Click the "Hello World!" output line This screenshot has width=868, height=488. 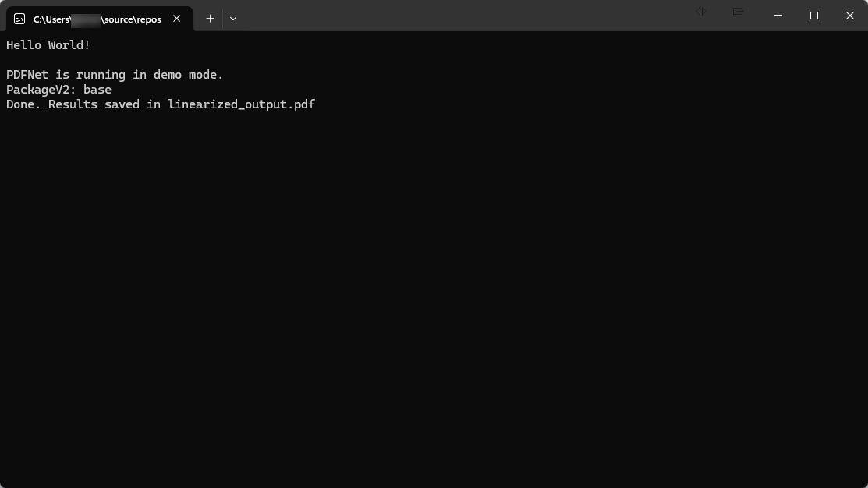pos(48,45)
